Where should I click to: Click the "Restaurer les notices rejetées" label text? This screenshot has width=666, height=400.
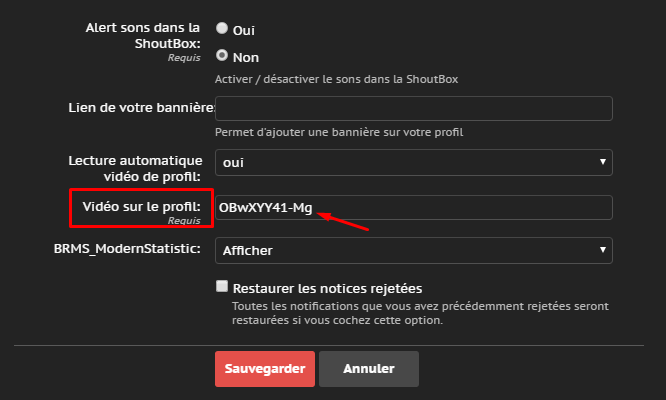(327, 288)
